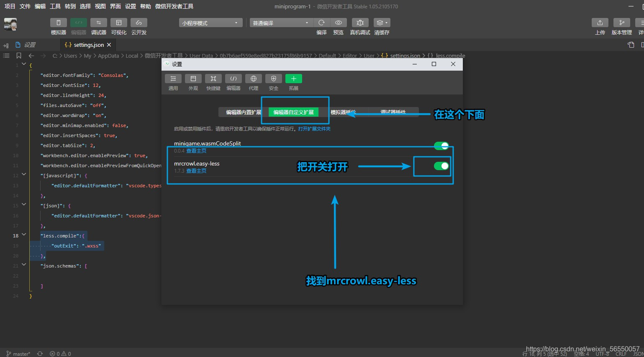
Task: Click the bookmark icon in breadcrumb row
Action: pos(19,56)
